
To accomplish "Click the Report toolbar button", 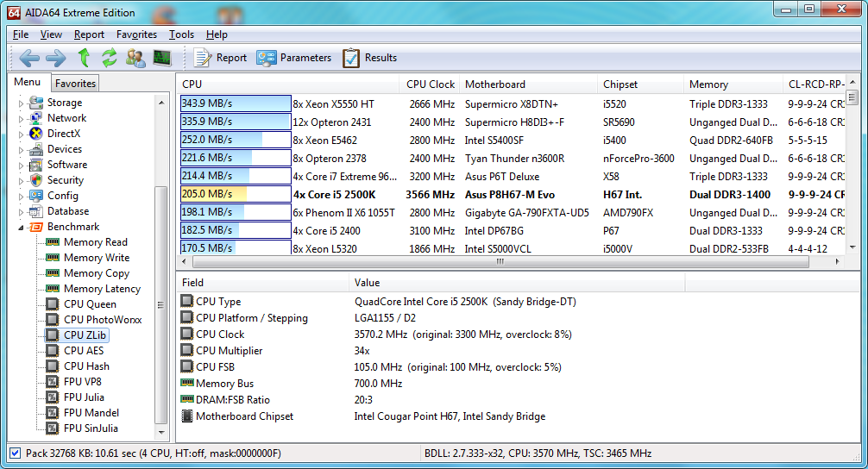I will 220,58.
